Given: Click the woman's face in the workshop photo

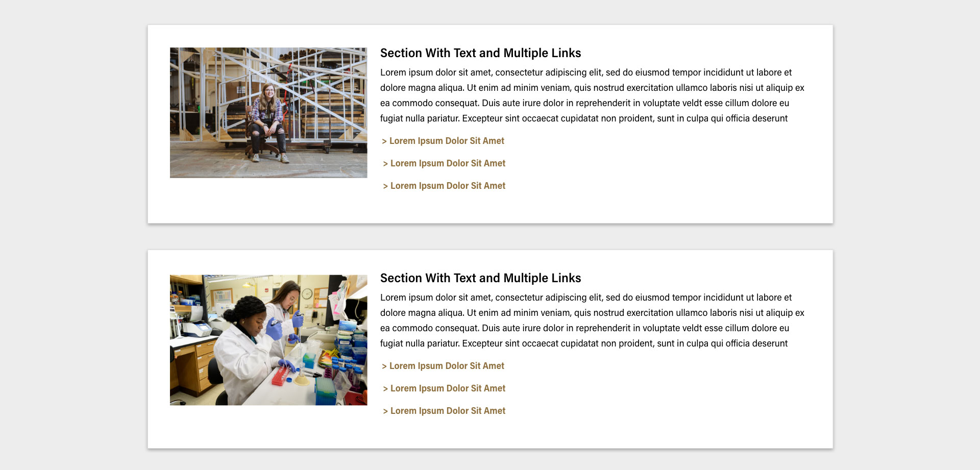Looking at the screenshot, I should pos(268,92).
